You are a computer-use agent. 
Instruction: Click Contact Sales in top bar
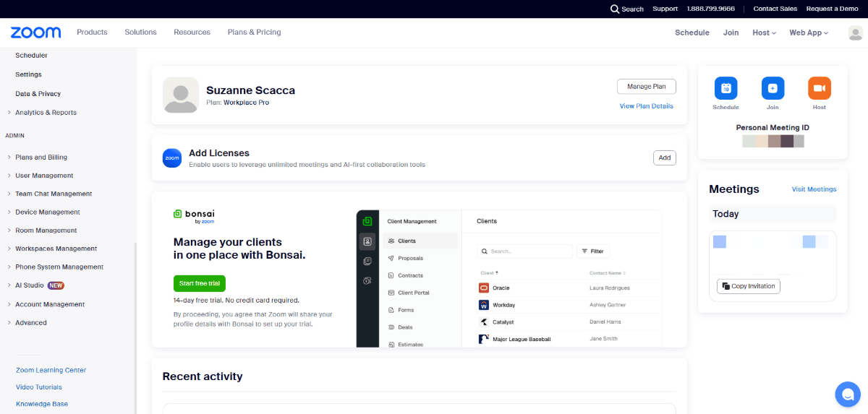(775, 9)
